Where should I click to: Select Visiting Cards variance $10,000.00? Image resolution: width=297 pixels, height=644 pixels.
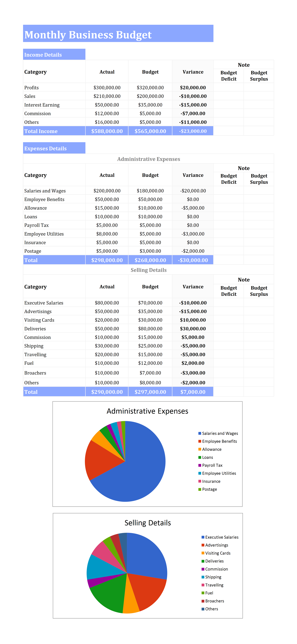pyautogui.click(x=193, y=320)
